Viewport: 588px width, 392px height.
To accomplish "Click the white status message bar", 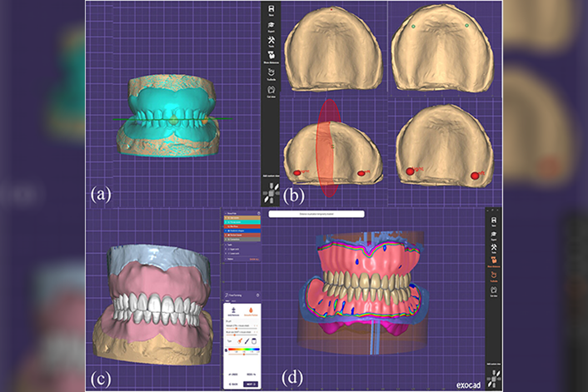I will 316,214.
